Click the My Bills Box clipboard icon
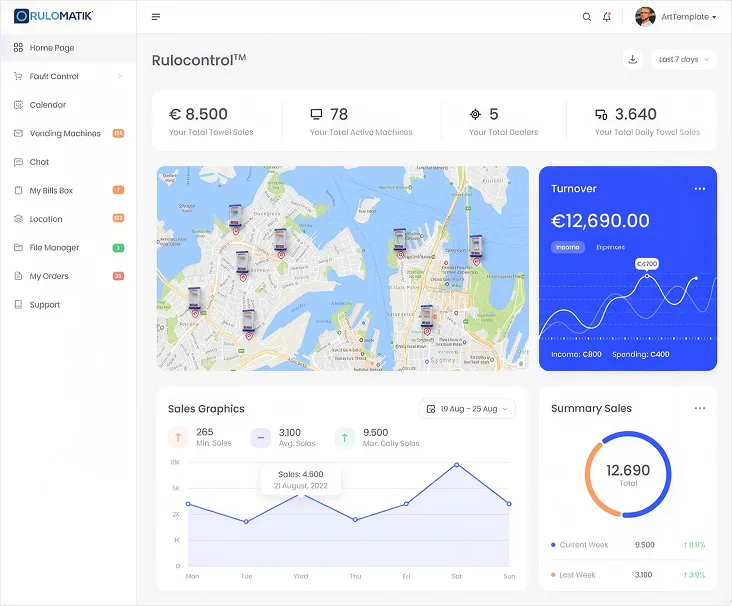The width and height of the screenshot is (732, 606). click(x=18, y=190)
